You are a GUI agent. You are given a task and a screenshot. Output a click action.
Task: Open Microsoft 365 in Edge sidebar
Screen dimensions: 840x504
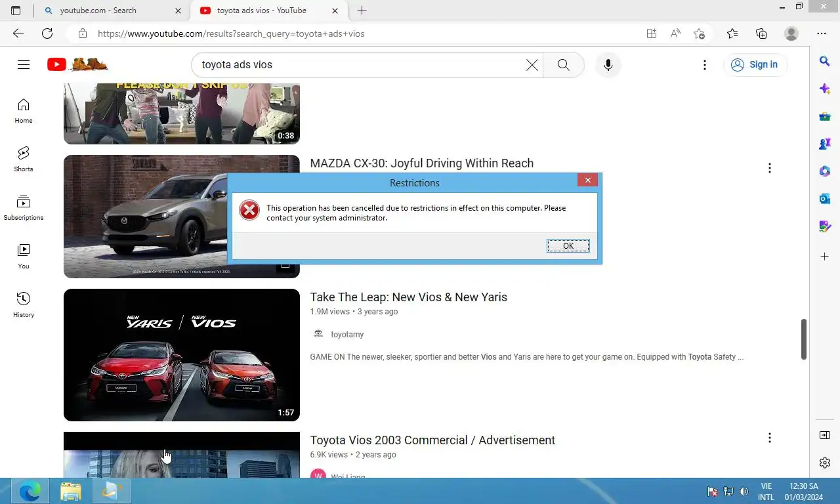pyautogui.click(x=825, y=171)
